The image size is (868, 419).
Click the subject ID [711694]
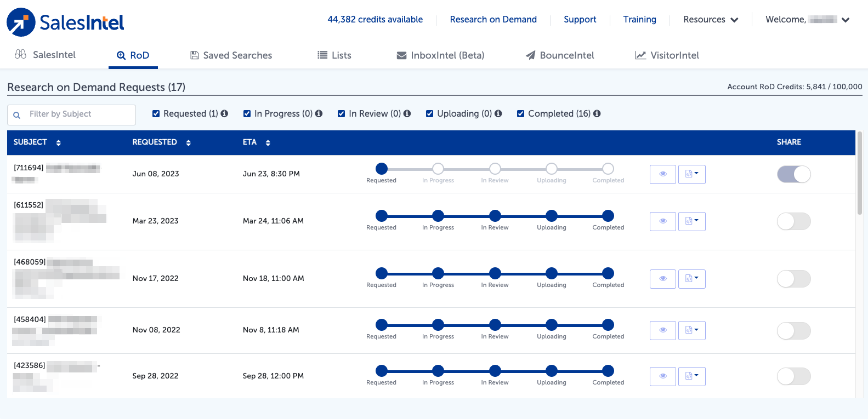29,168
